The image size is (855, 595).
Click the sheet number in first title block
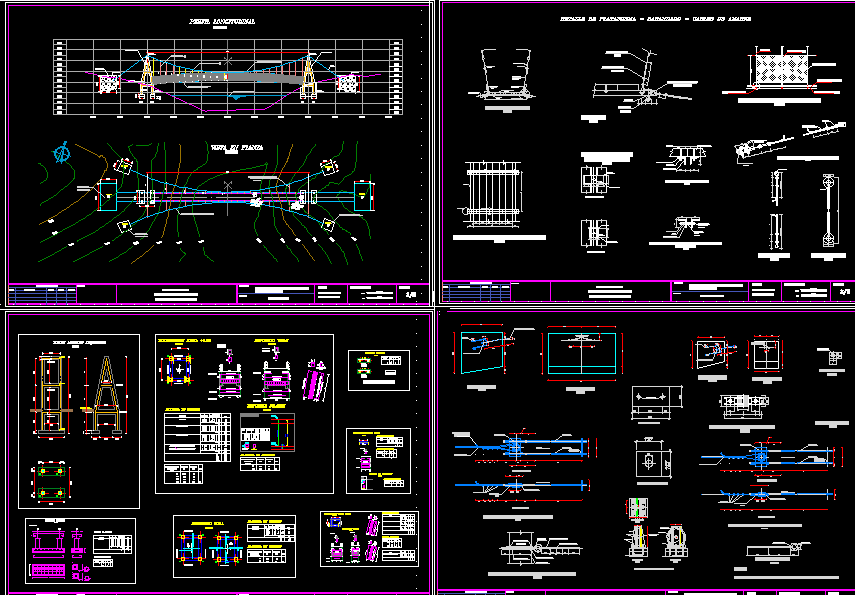(411, 294)
